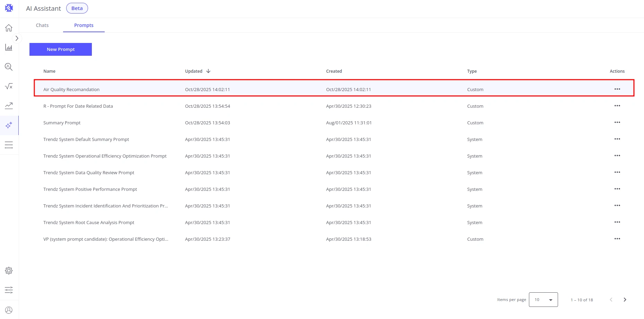Open actions for Positive Performance Prompt
644x319 pixels.
click(617, 189)
